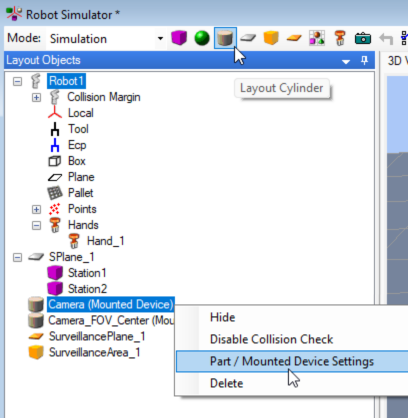408x418 pixels.
Task: Choose Disable Collision Check in context menu
Action: click(271, 339)
